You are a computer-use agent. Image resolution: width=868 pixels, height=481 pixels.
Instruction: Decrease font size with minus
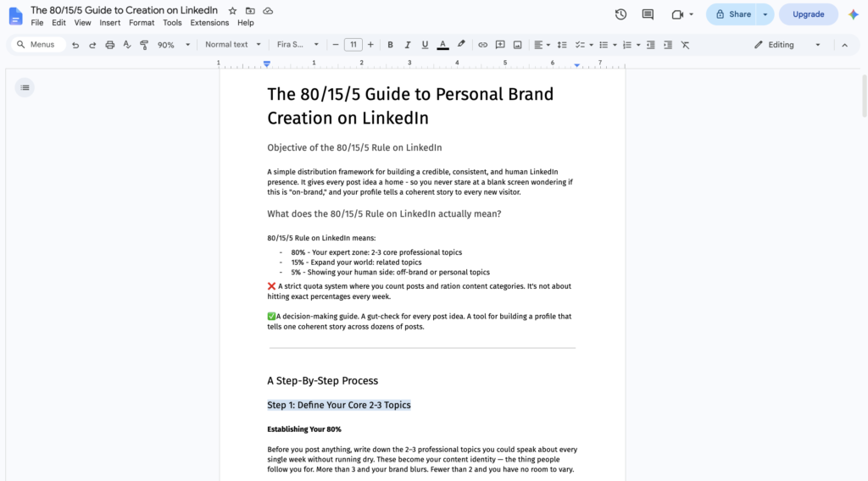(336, 45)
